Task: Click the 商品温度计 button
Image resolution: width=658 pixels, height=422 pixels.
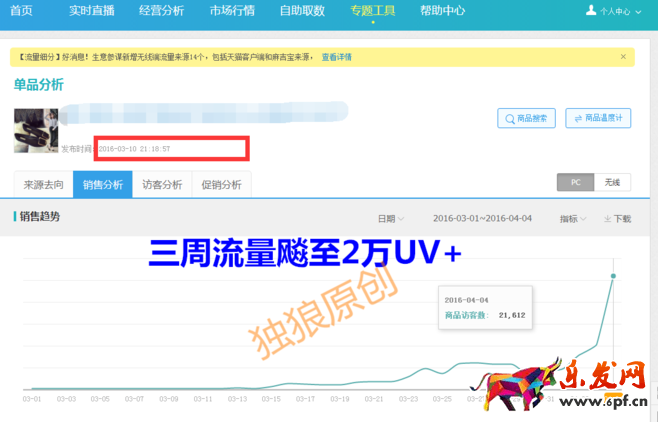Action: point(598,118)
